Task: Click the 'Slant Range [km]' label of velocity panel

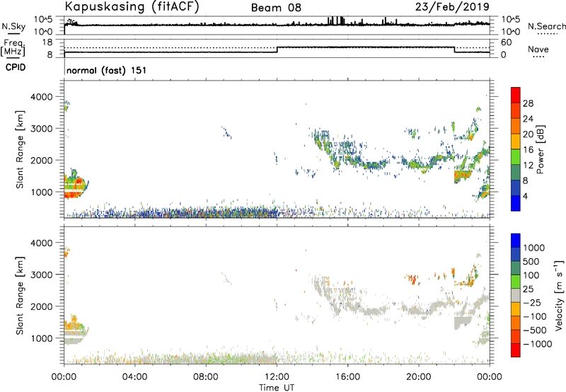Action: (x=20, y=295)
